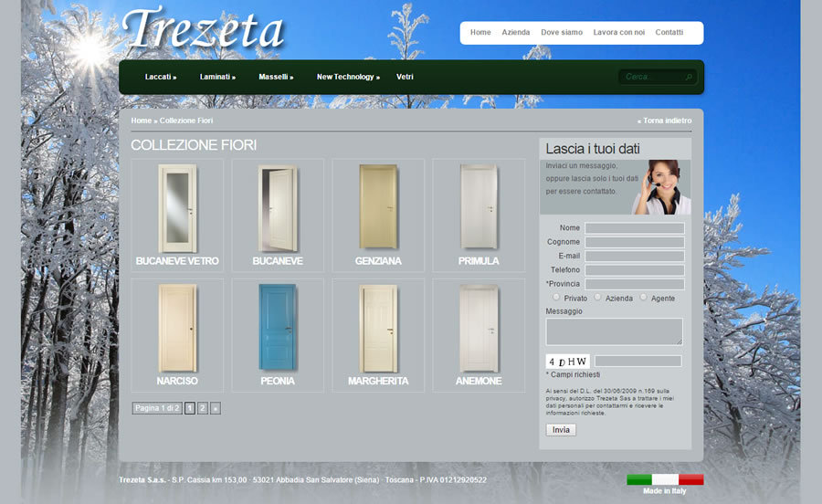Choose the Azienda radio option
Image resolution: width=822 pixels, height=504 pixels.
598,298
